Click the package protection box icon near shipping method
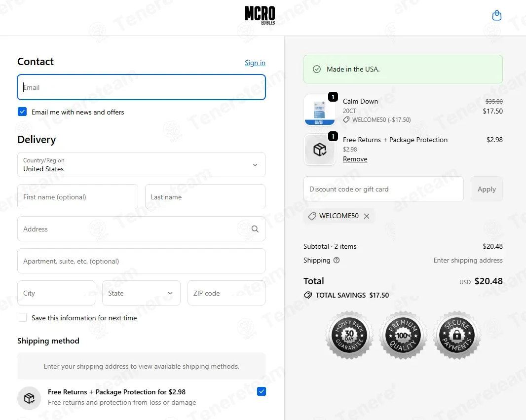Image resolution: width=526 pixels, height=420 pixels. coord(29,398)
